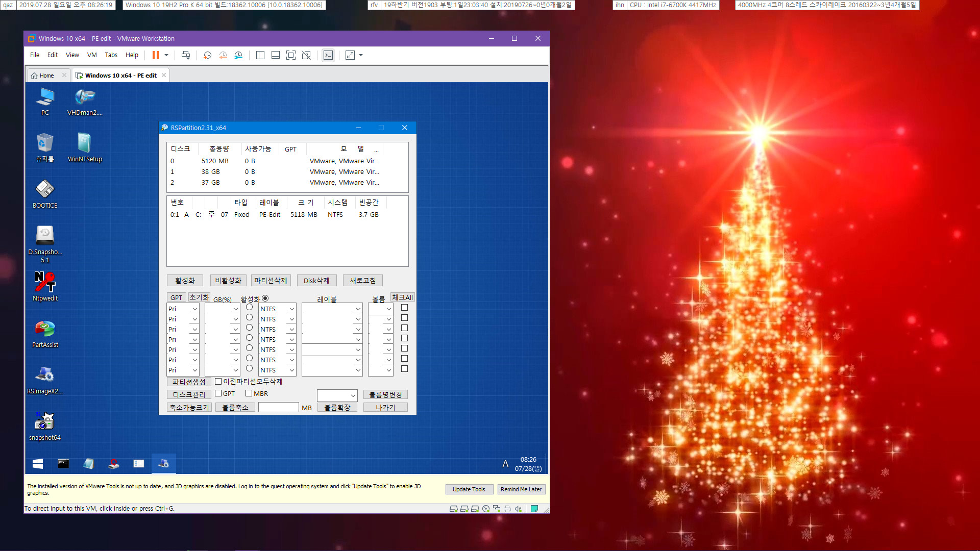Click 파티션생성 button in RSPartition
Screen dimensions: 980x551
pyautogui.click(x=189, y=381)
